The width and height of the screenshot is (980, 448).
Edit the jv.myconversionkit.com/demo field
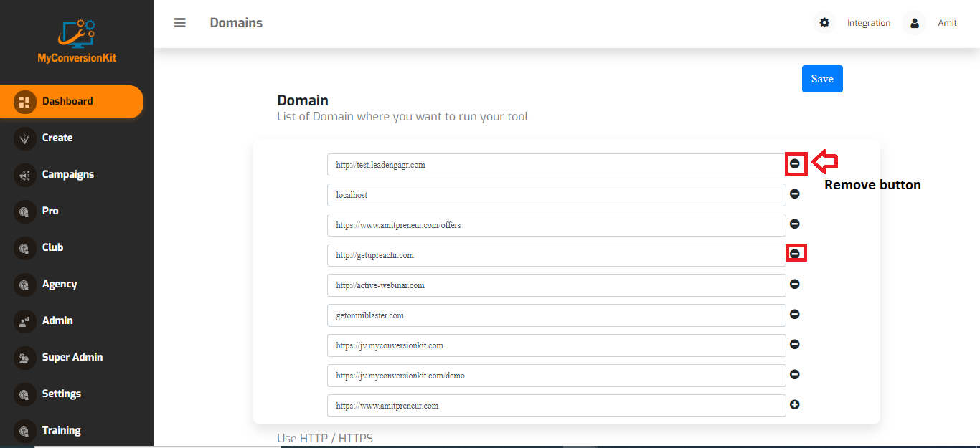coord(557,376)
